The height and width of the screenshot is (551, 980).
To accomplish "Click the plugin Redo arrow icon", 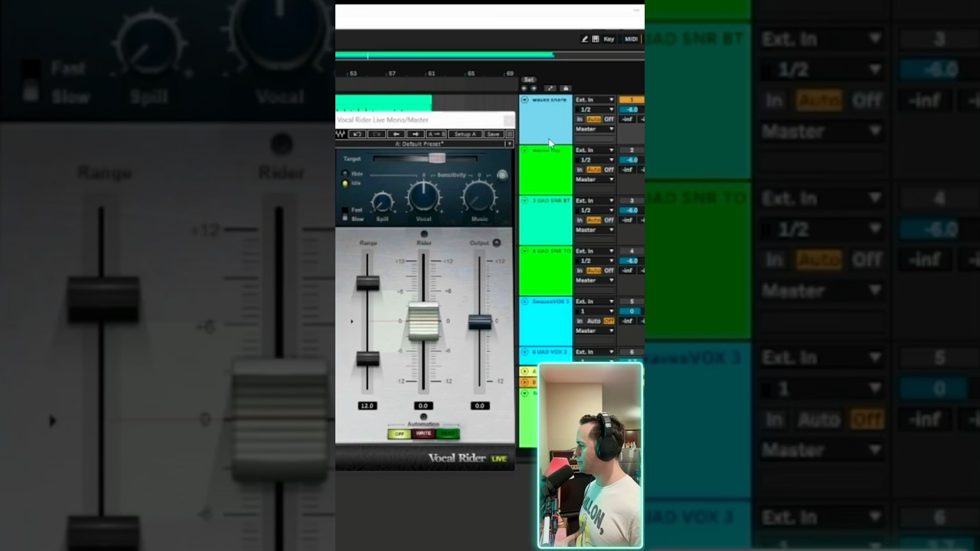I will click(377, 134).
